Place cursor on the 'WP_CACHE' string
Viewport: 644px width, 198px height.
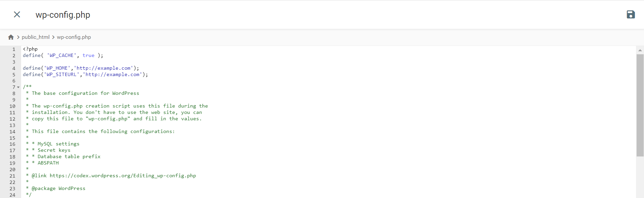(62, 56)
